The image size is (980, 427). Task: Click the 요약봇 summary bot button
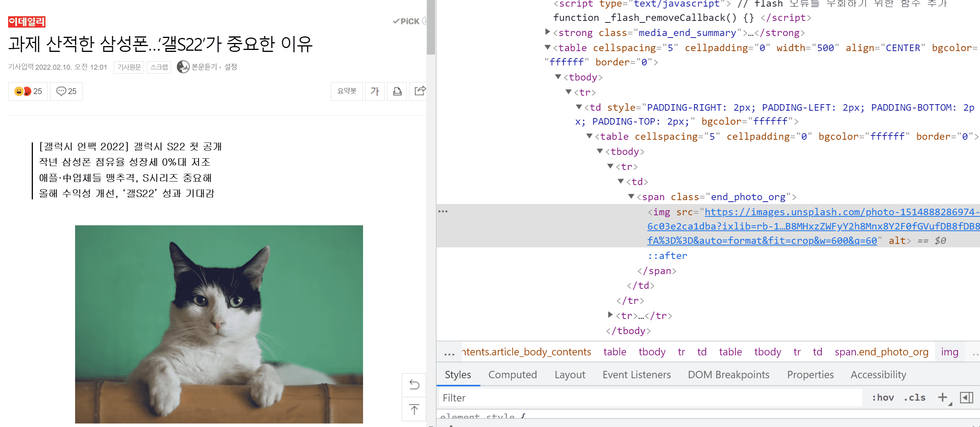click(347, 91)
